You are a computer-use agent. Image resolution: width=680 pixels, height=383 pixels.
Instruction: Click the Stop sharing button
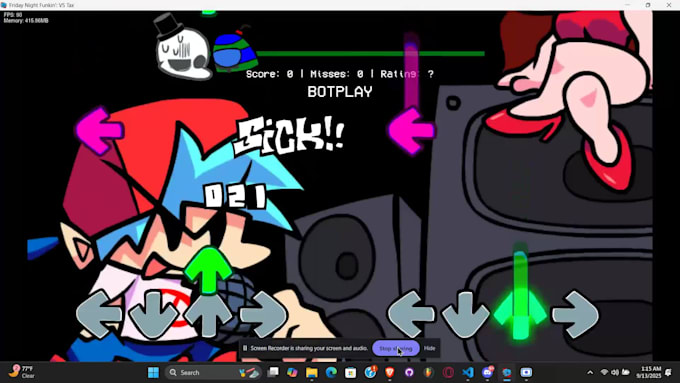396,348
